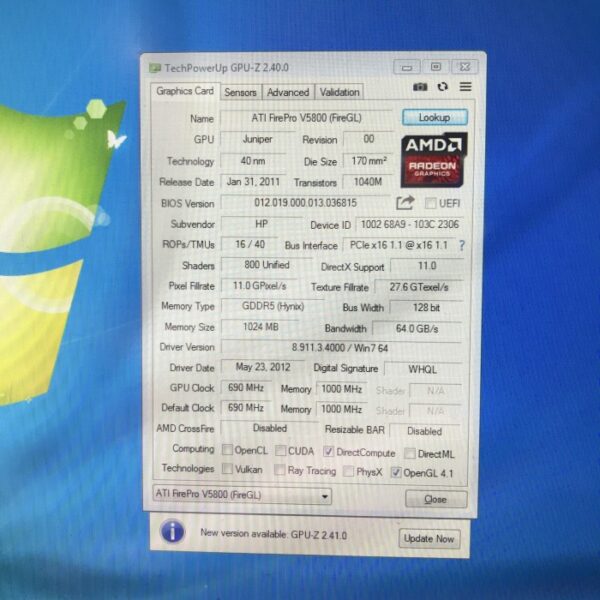Switch to the Sensors tab
This screenshot has height=600, width=600.
tap(240, 92)
